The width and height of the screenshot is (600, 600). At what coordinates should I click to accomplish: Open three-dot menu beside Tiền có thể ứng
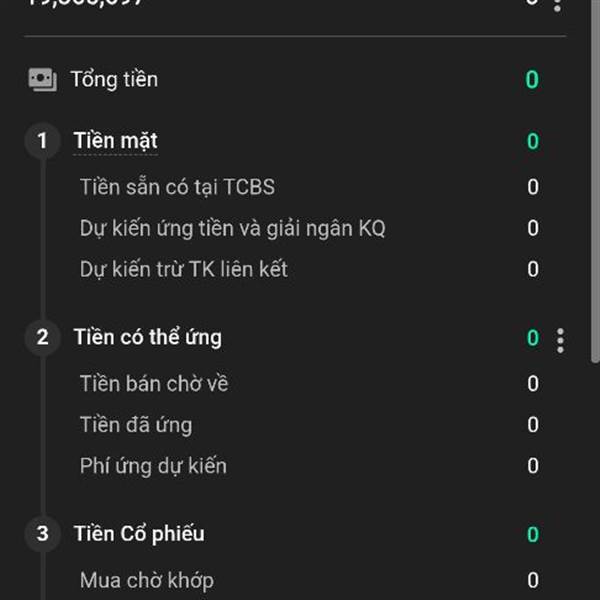click(560, 340)
